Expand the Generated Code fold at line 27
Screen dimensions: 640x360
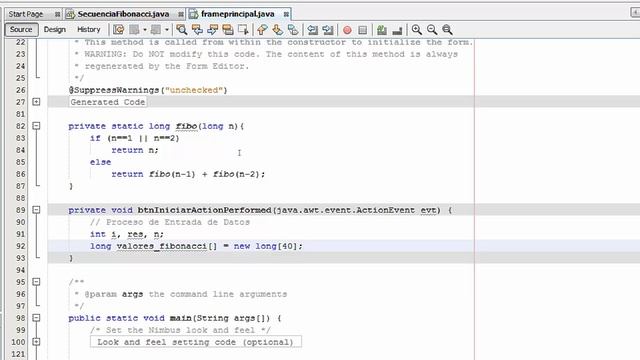[x=36, y=102]
